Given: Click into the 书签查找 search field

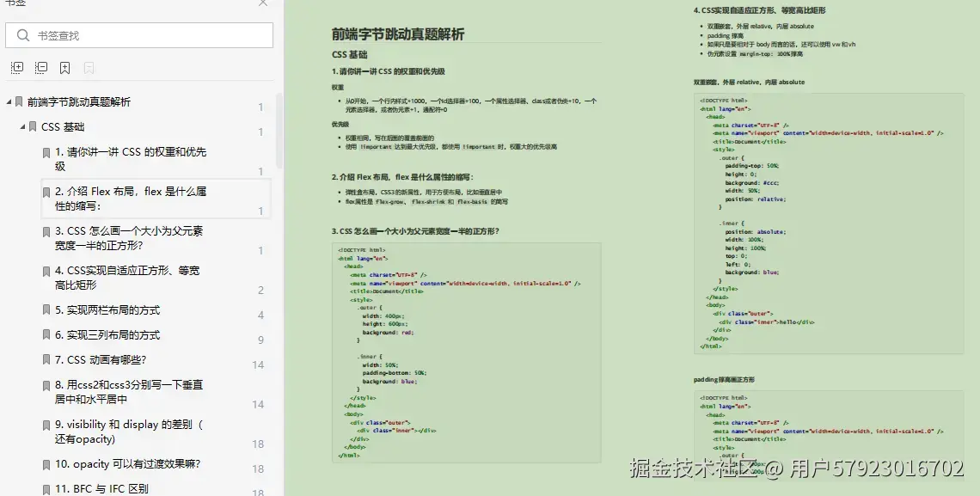Looking at the screenshot, I should tap(139, 35).
